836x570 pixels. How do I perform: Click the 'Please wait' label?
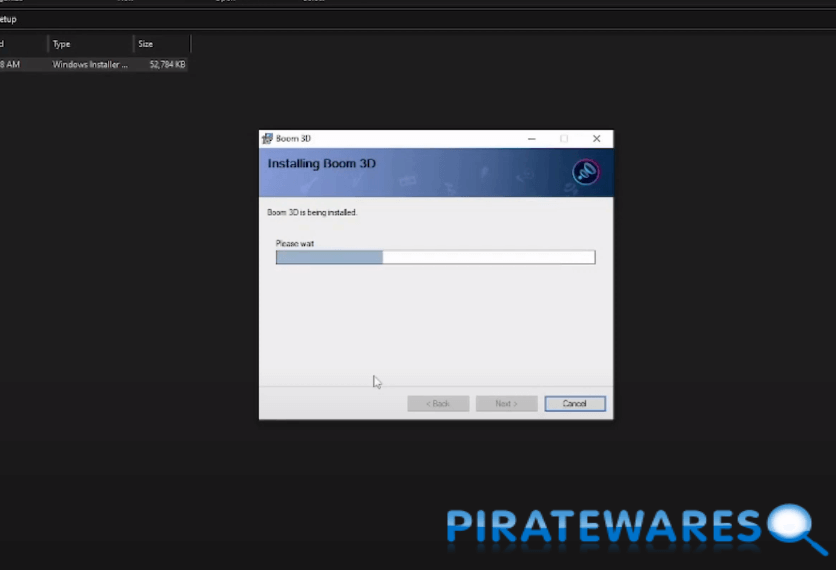click(295, 244)
